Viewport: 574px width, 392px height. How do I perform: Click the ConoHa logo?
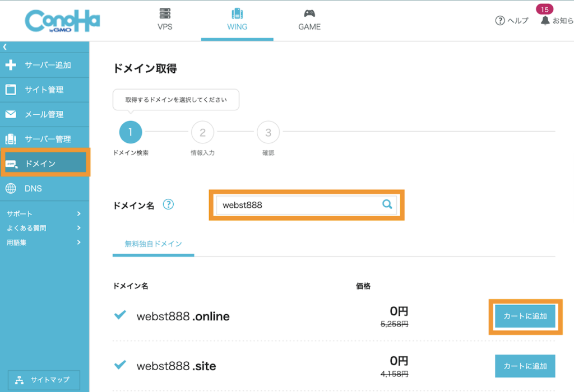(x=63, y=20)
